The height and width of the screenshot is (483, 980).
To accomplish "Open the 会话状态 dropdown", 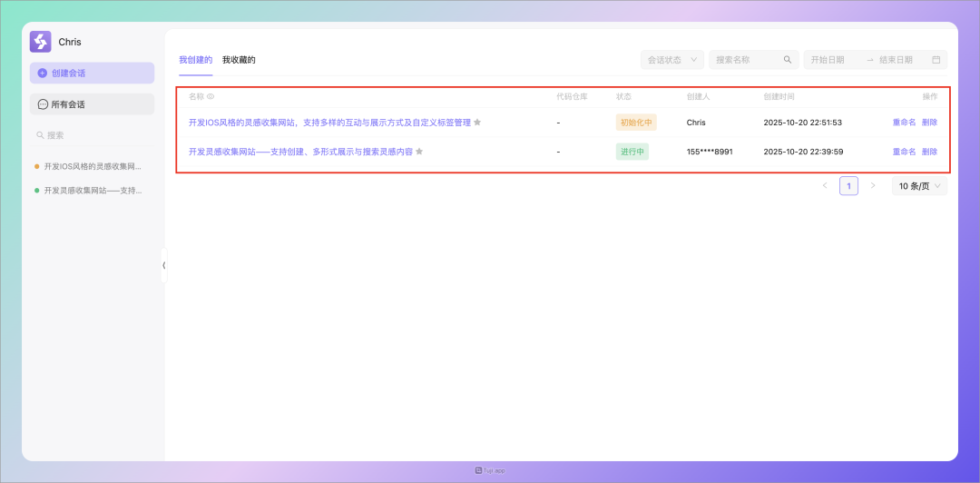I will click(672, 60).
